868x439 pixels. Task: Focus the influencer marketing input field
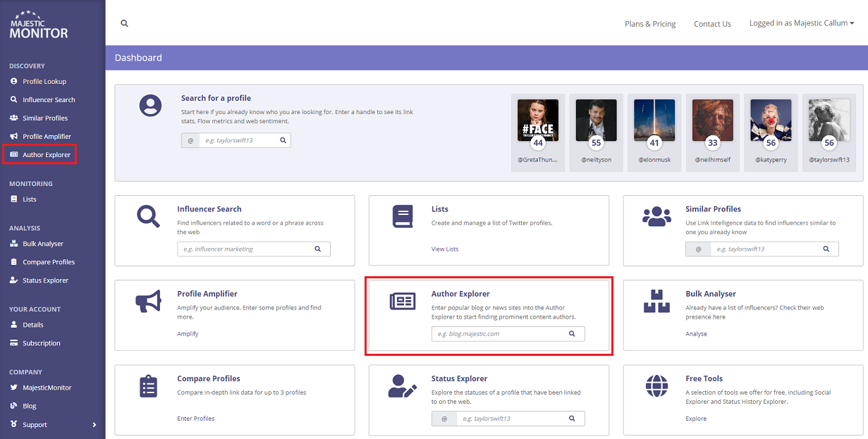[x=242, y=249]
